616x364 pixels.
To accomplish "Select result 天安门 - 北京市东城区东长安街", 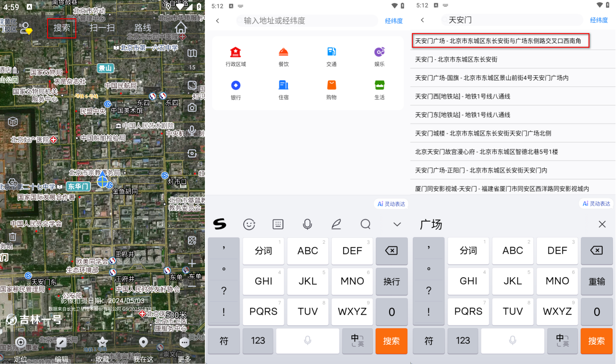I will click(513, 59).
